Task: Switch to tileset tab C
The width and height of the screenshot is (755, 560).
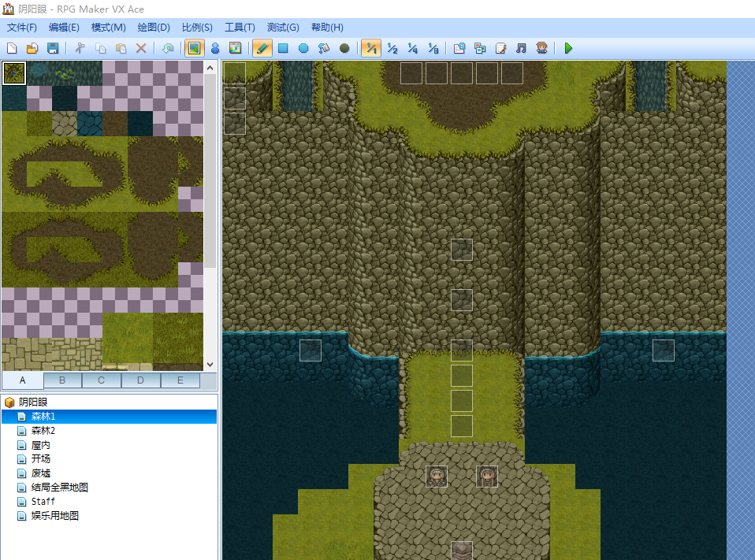Action: 102,380
